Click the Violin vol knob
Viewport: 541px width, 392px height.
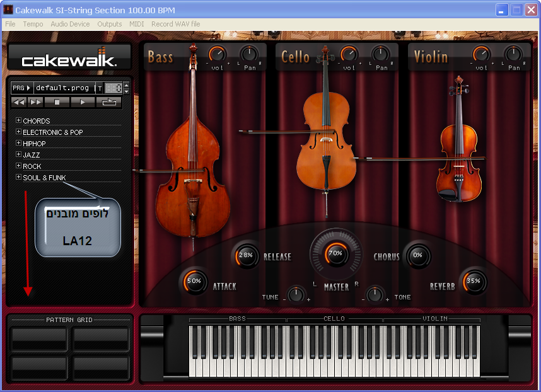click(481, 54)
